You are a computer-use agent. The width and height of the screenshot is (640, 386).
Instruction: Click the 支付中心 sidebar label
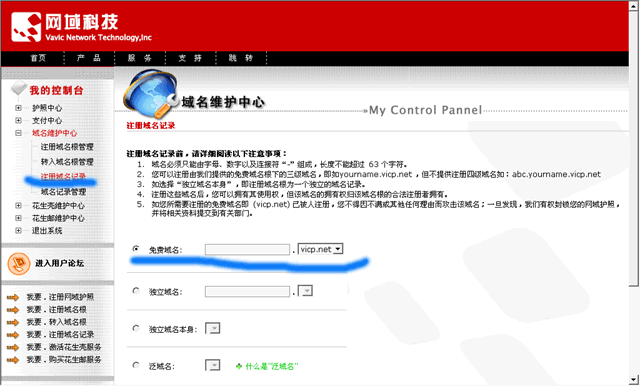(x=47, y=121)
